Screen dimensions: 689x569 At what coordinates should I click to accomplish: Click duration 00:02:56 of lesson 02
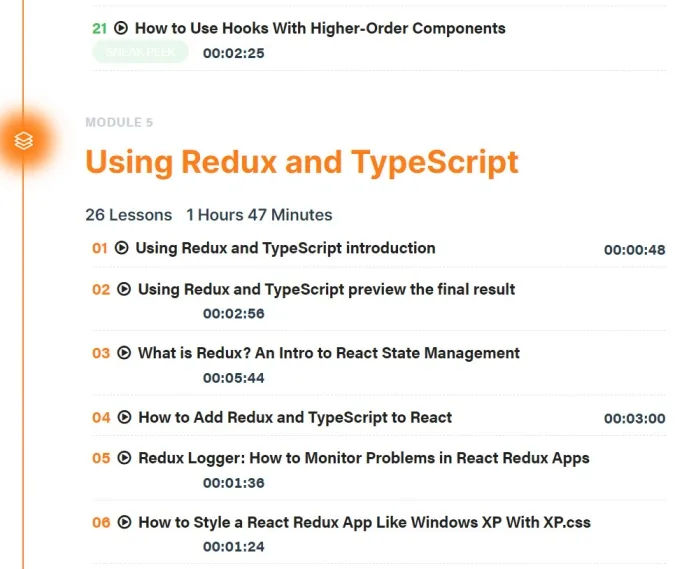pos(234,314)
